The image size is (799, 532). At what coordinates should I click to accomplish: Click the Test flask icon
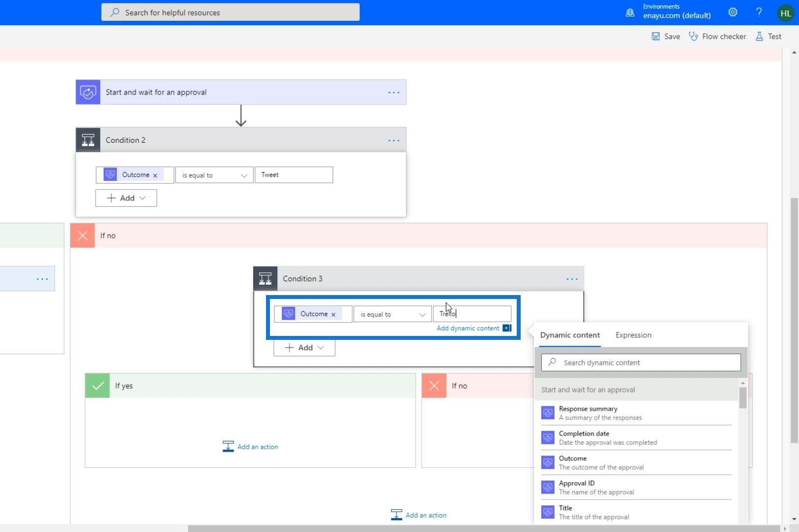coord(759,36)
